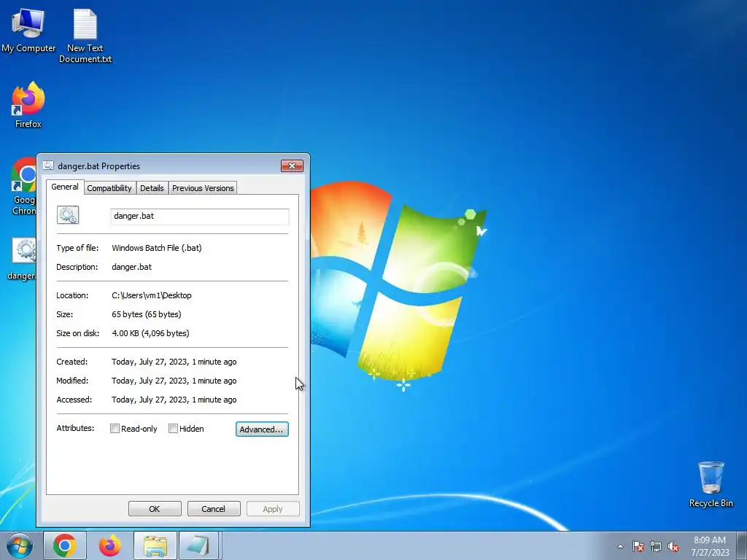Viewport: 747px width, 560px height.
Task: Enable the Read-only attribute checkbox
Action: point(115,429)
